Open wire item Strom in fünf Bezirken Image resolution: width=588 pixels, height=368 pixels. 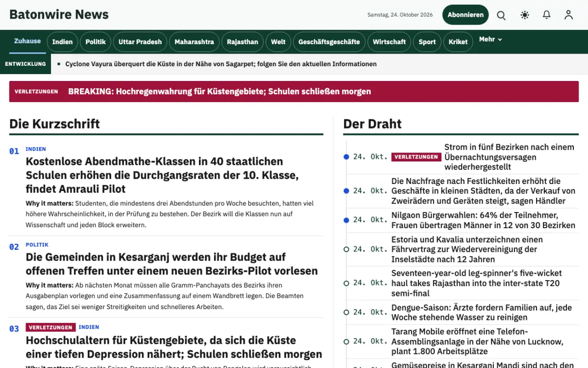(509, 157)
